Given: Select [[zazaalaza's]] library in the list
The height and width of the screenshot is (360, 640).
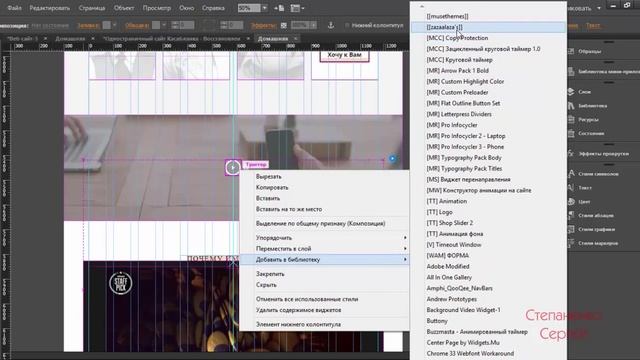Looking at the screenshot, I should point(488,27).
